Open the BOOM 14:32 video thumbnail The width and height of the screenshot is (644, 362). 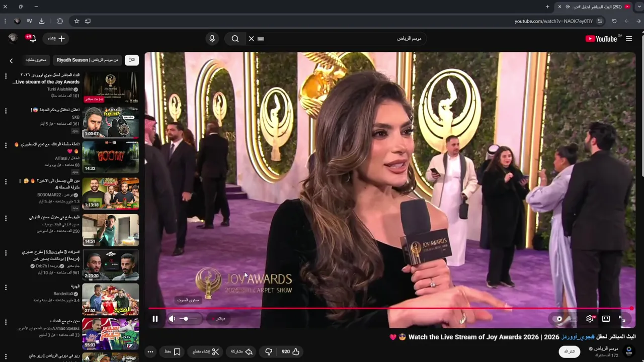110,156
